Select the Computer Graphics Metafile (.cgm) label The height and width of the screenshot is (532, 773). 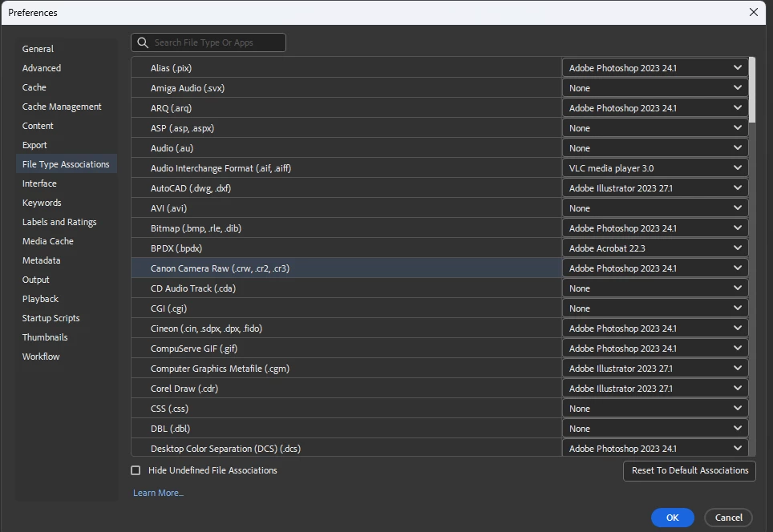tap(220, 369)
